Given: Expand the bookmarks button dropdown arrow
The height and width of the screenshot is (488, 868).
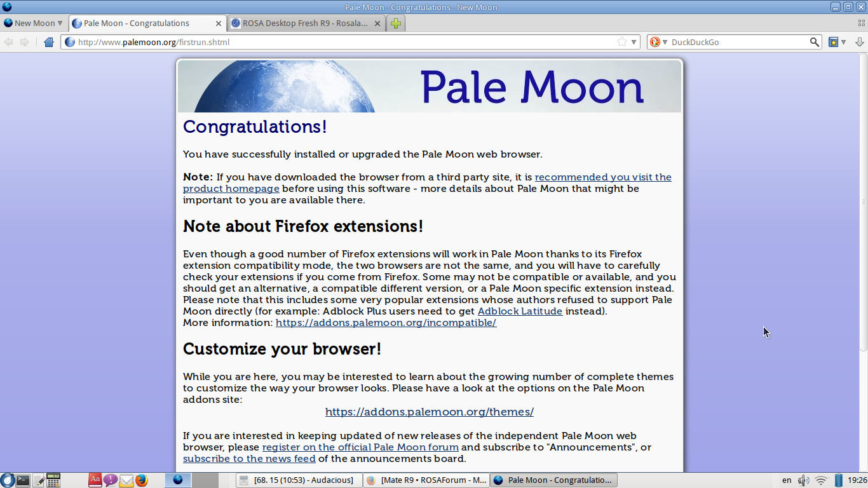Looking at the screenshot, I should coord(843,42).
